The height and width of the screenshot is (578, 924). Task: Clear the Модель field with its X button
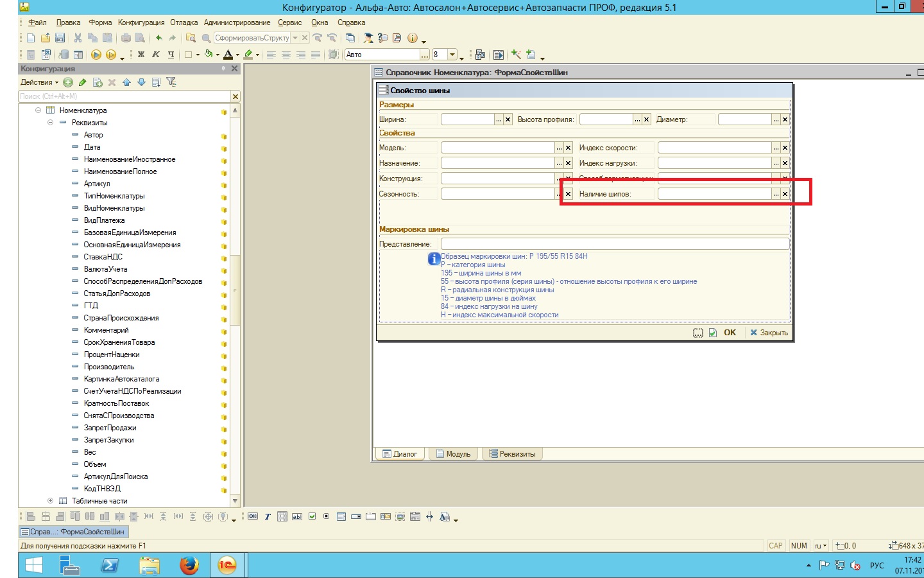tap(568, 148)
